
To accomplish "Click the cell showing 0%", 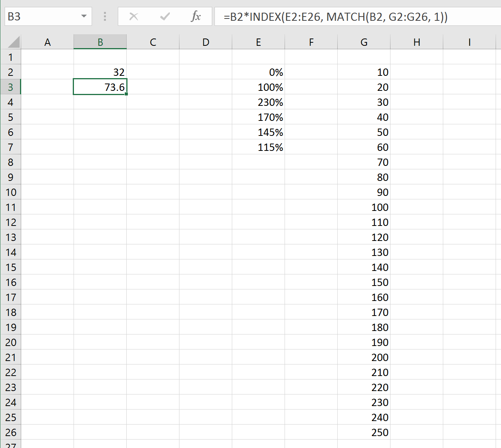I will (x=258, y=72).
